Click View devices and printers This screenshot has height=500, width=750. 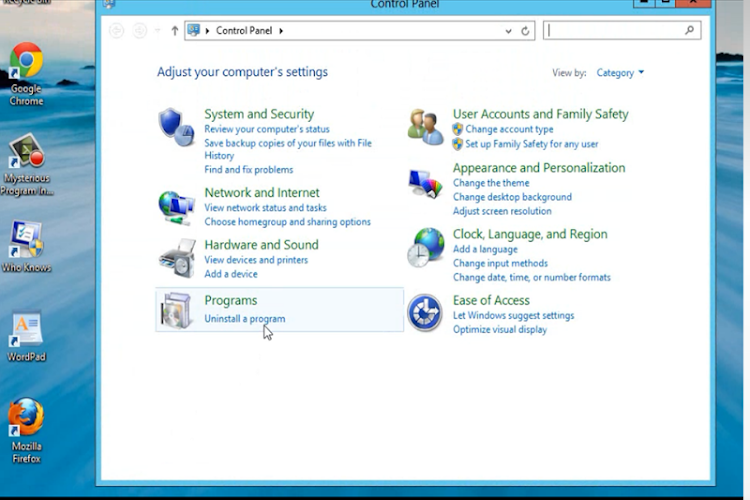point(256,260)
